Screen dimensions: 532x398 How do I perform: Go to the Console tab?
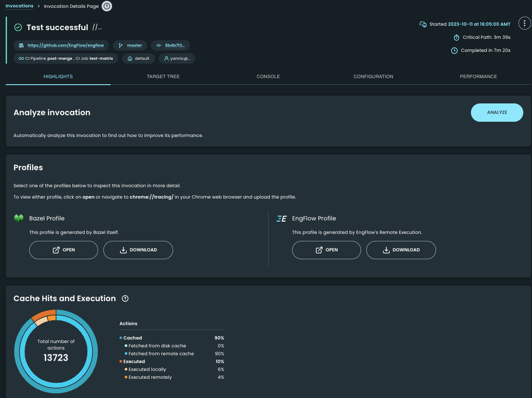pos(268,77)
